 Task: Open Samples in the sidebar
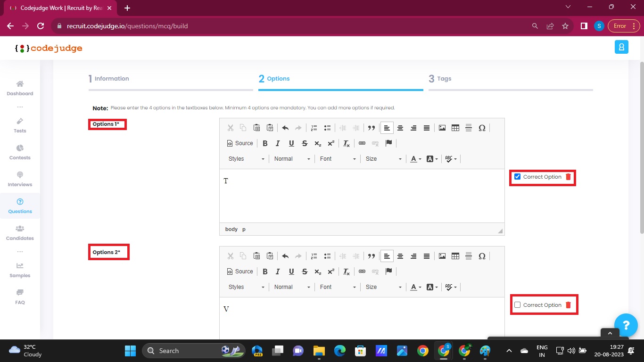pyautogui.click(x=20, y=270)
